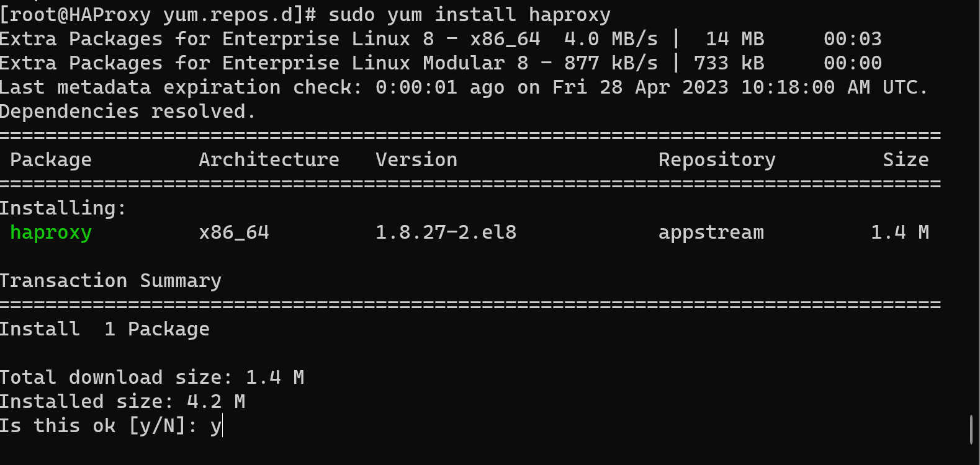This screenshot has width=980, height=465.
Task: Click the 'Dependencies resolved.' line
Action: click(128, 112)
